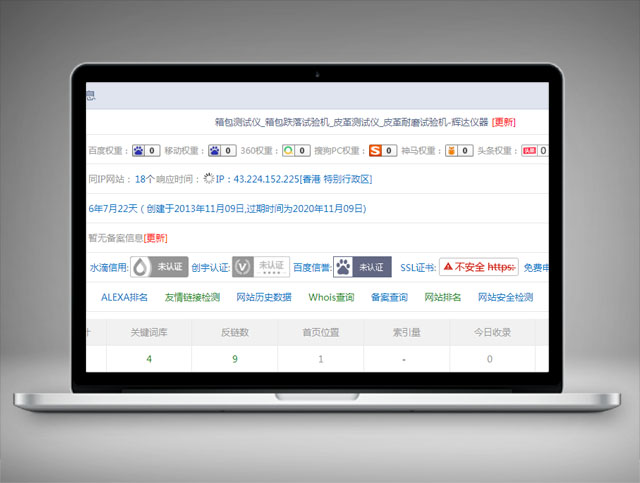Open the 网站安全检测 tab
640x483 pixels.
tap(506, 297)
